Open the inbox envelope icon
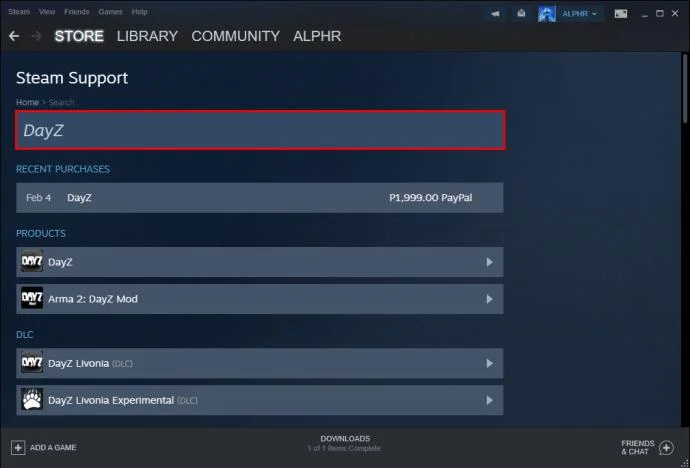690x468 pixels. [x=521, y=14]
